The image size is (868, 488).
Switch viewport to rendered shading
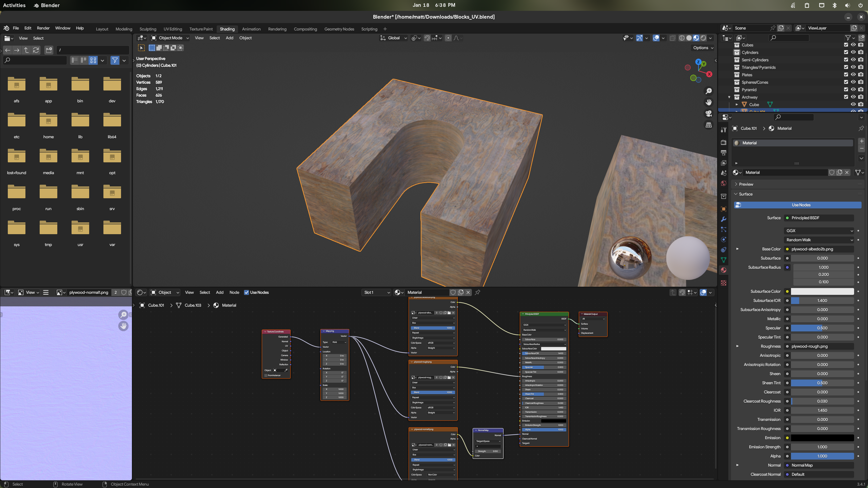(x=704, y=38)
